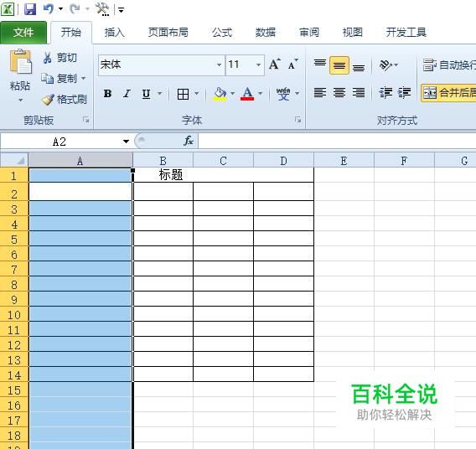Toggle center text alignment
The image size is (476, 449).
[x=339, y=92]
